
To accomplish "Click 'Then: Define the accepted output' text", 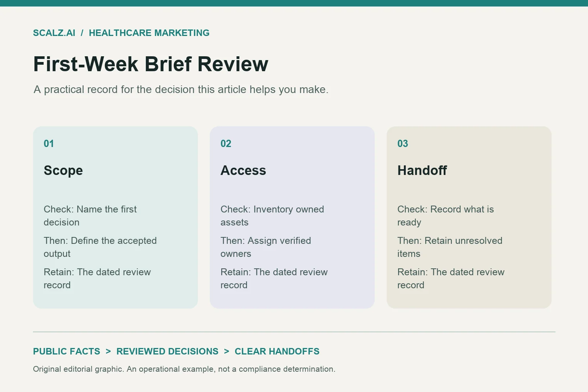I will point(100,247).
